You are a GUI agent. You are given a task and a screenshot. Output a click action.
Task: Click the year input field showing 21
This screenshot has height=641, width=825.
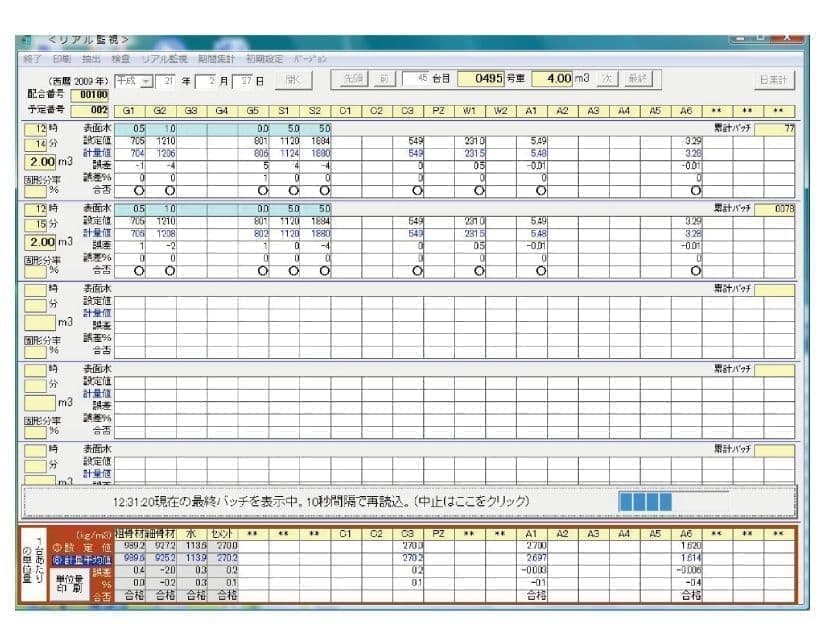[x=167, y=80]
